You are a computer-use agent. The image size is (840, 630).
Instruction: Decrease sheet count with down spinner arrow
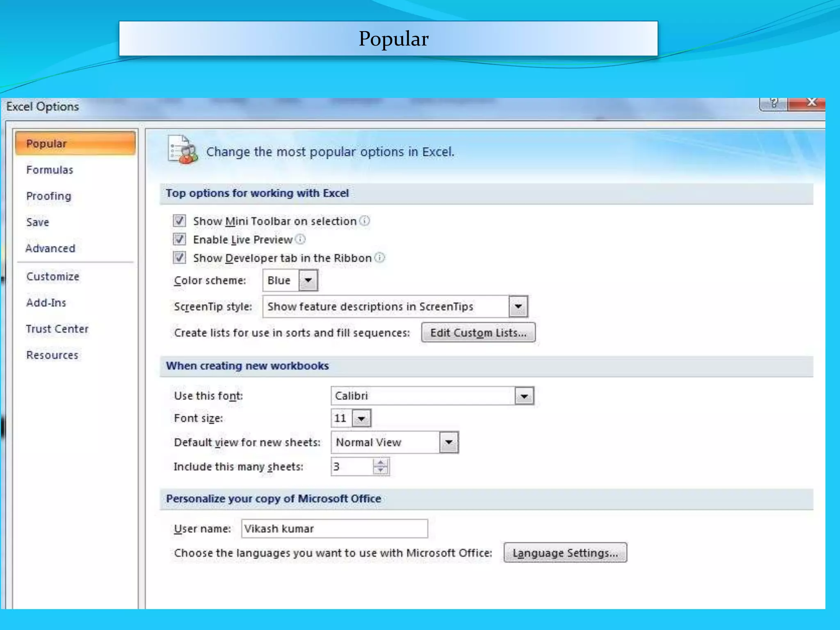tap(381, 470)
